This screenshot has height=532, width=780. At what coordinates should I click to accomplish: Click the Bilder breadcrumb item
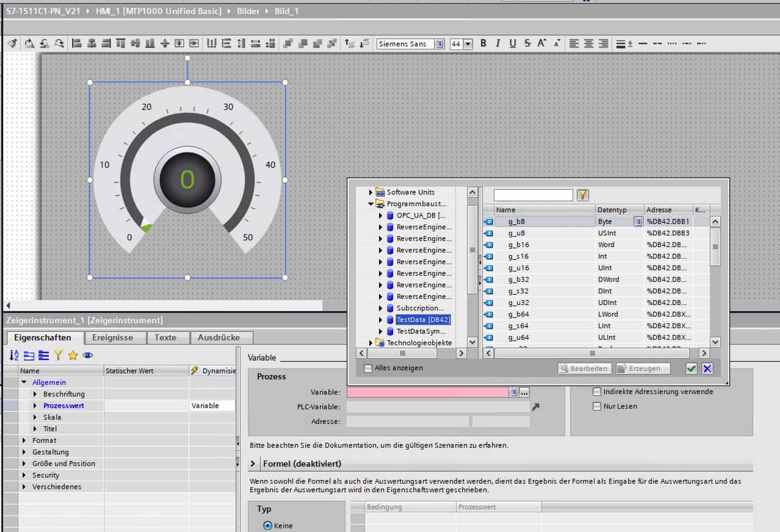247,11
